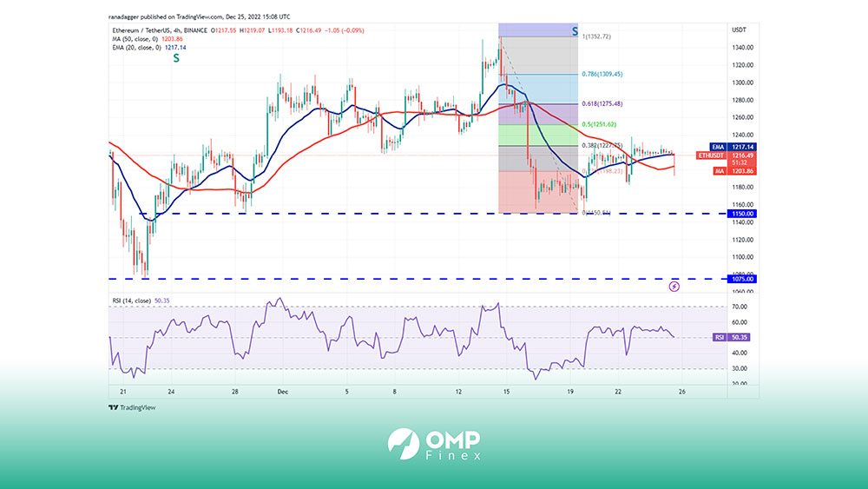Click the red 1203.86 MA value in legend
Image resolution: width=868 pixels, height=489 pixels.
click(172, 39)
